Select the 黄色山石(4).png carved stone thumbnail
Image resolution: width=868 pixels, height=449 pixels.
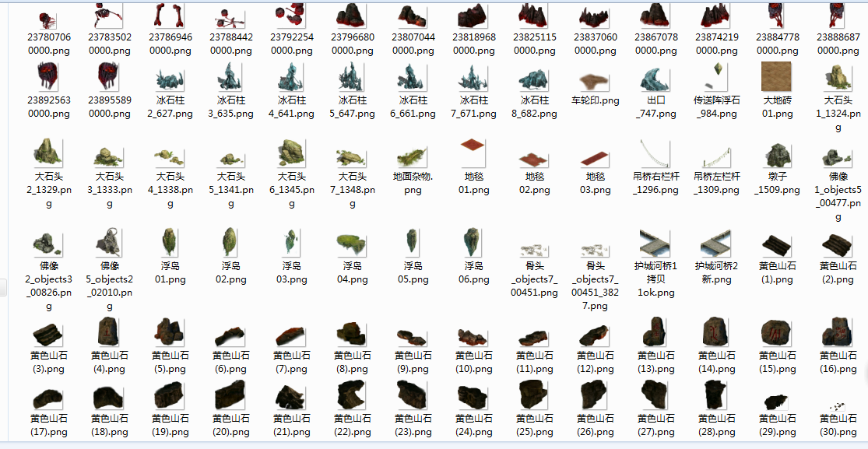(x=110, y=331)
